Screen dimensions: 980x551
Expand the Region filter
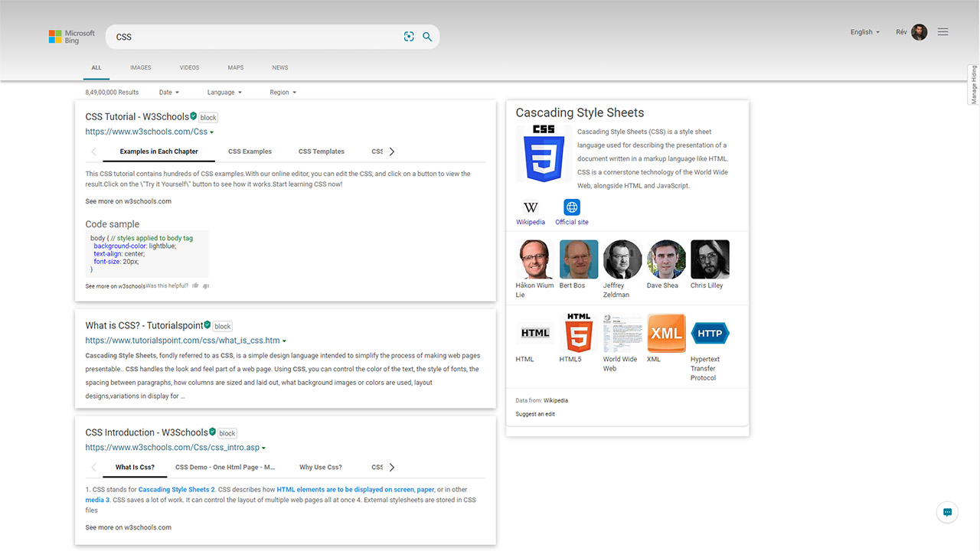pyautogui.click(x=283, y=92)
